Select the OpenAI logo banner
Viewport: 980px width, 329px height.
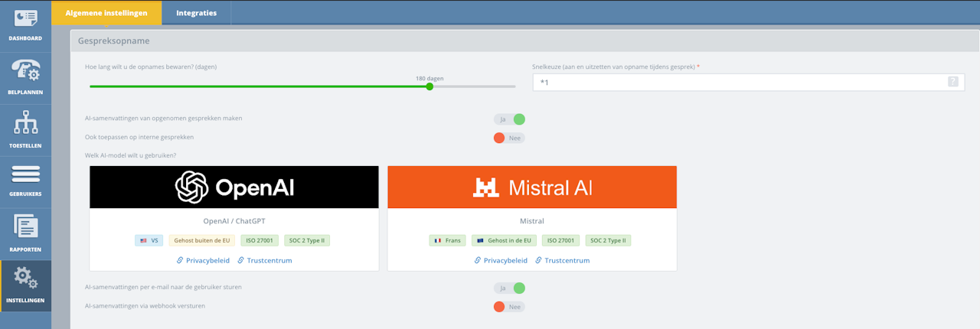pyautogui.click(x=234, y=187)
